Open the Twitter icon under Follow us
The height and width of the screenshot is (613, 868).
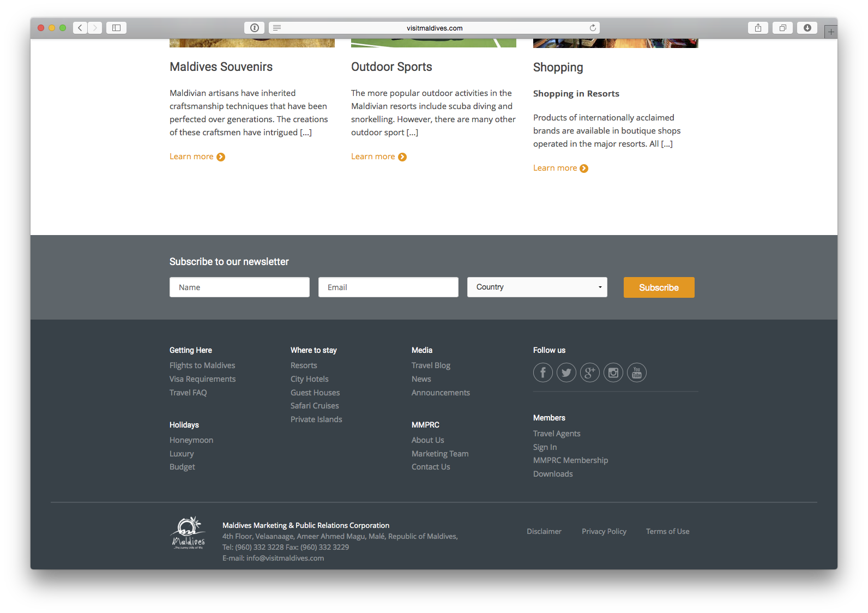click(x=566, y=372)
